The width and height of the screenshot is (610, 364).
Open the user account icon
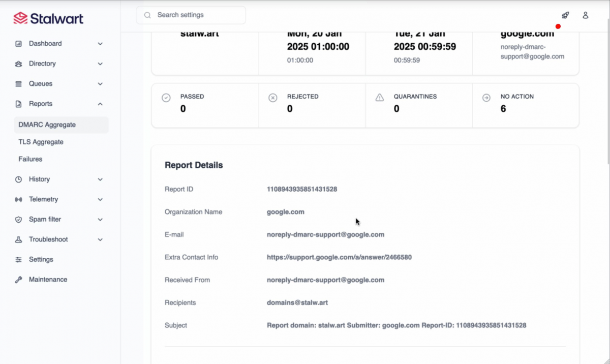click(585, 15)
